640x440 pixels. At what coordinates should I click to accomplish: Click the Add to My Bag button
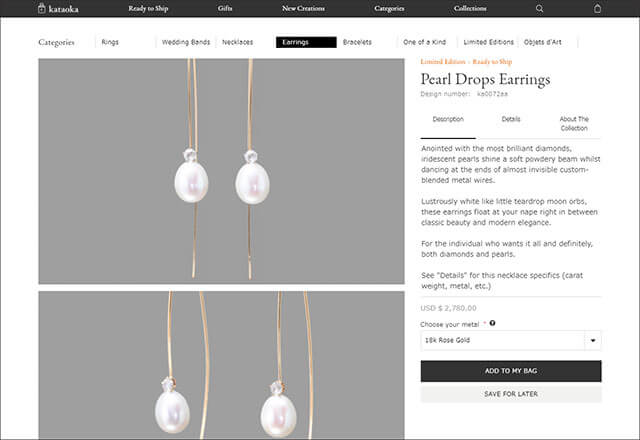pos(511,371)
